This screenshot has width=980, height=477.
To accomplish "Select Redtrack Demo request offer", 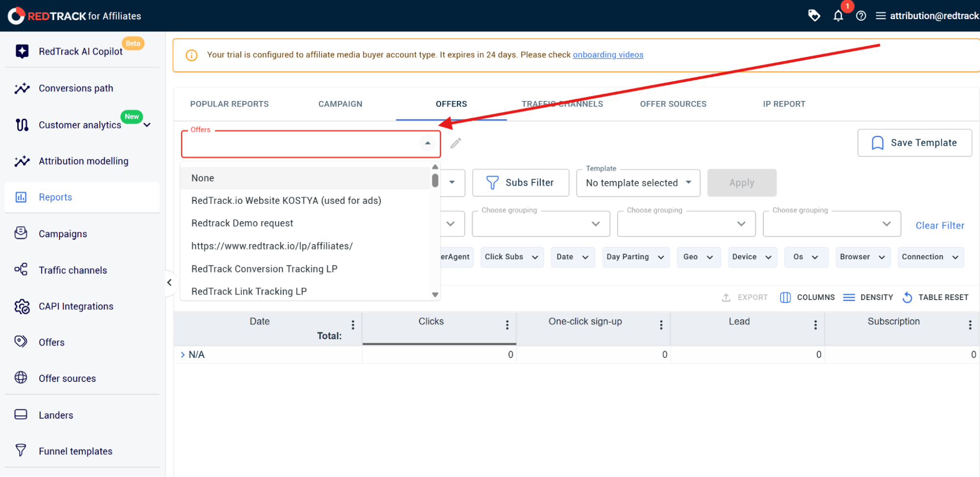I will click(305, 224).
